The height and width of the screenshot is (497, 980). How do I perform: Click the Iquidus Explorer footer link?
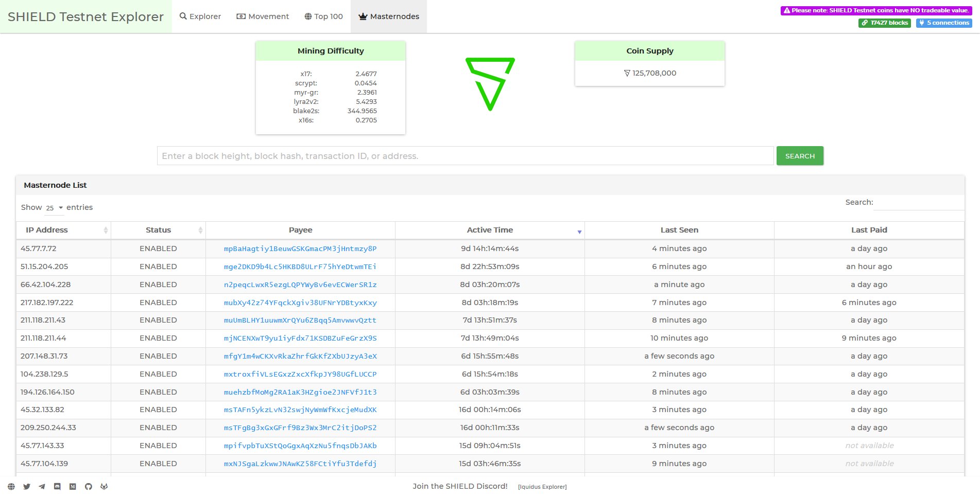[x=542, y=487]
